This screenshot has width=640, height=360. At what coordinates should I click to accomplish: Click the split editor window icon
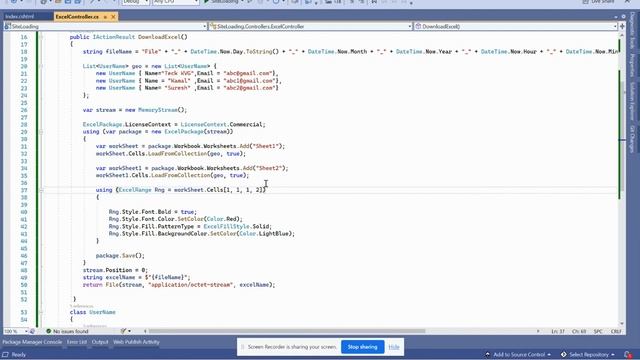click(x=622, y=27)
